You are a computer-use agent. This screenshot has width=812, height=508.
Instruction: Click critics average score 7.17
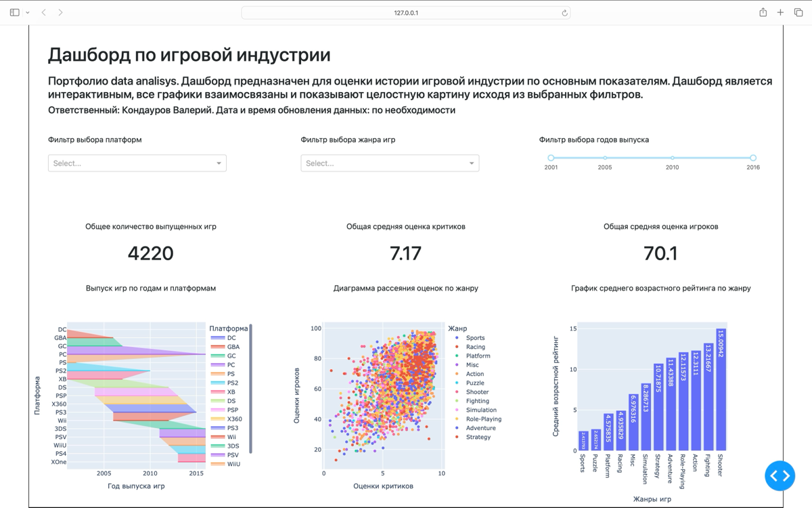pos(406,253)
